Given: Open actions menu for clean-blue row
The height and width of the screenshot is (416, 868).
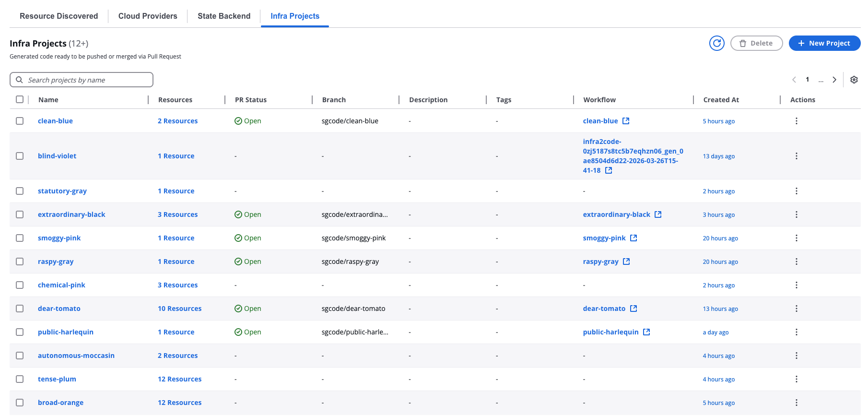Looking at the screenshot, I should point(796,121).
